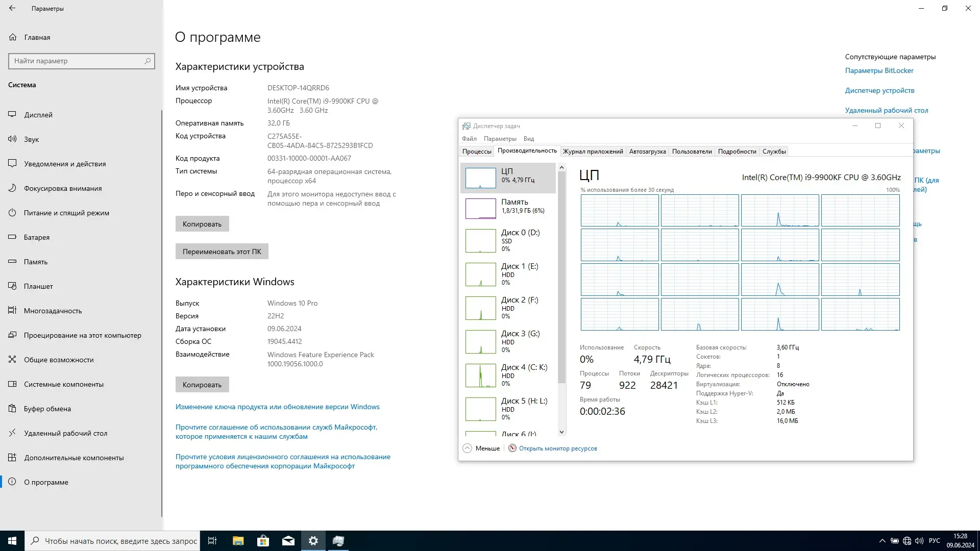Select the ЦП graph in Task Manager sidebar
Image resolution: width=980 pixels, height=551 pixels.
tap(508, 178)
